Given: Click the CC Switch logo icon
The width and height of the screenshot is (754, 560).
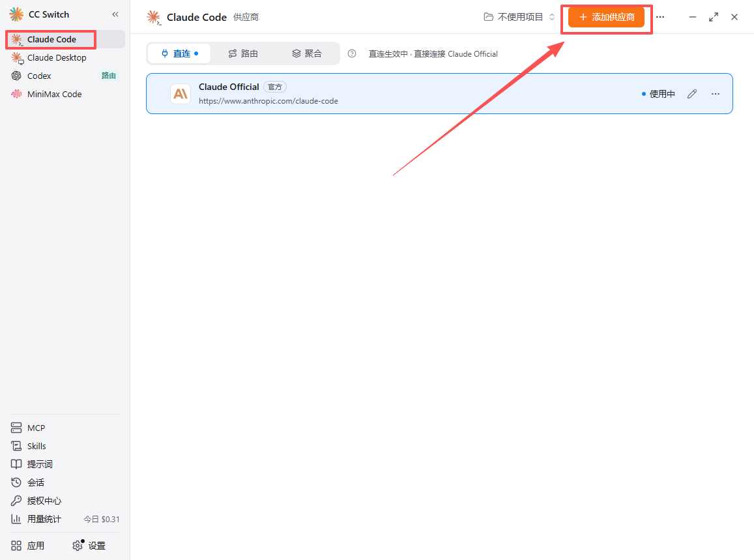Looking at the screenshot, I should [x=16, y=14].
